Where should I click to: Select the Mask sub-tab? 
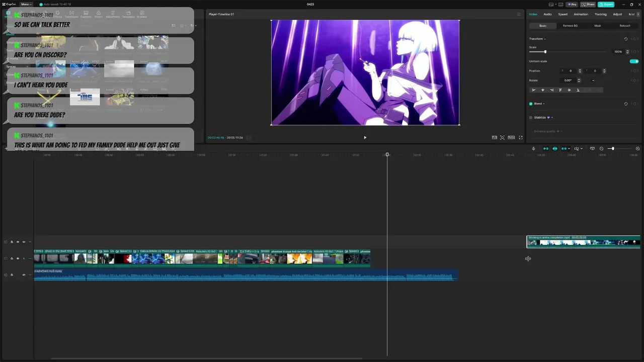point(597,26)
